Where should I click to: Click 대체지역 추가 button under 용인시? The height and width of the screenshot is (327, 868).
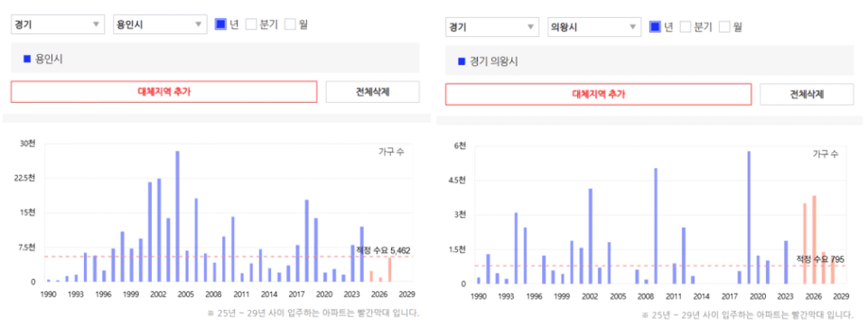click(x=163, y=92)
